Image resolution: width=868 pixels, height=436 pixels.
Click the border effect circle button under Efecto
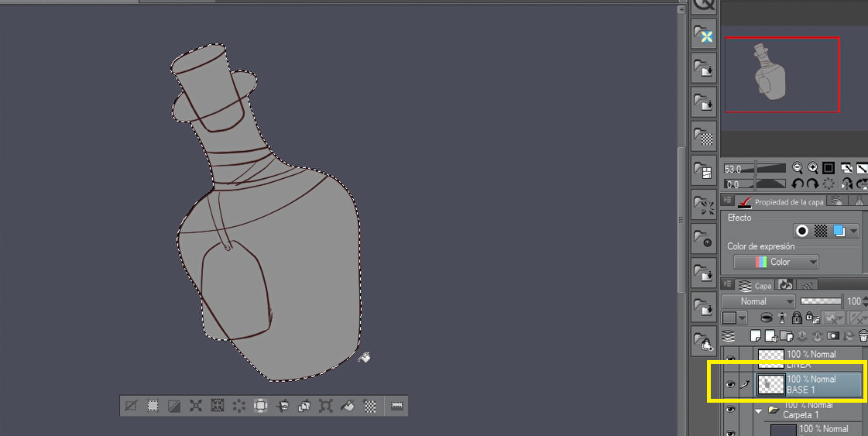pos(802,231)
